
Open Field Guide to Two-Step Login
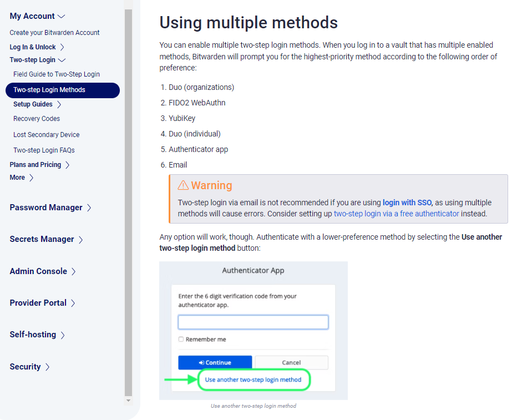click(x=57, y=74)
